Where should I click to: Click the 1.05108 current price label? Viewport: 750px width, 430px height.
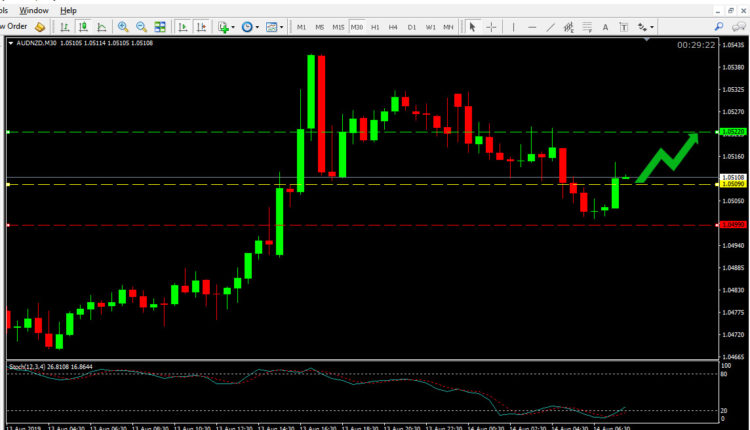pos(733,177)
